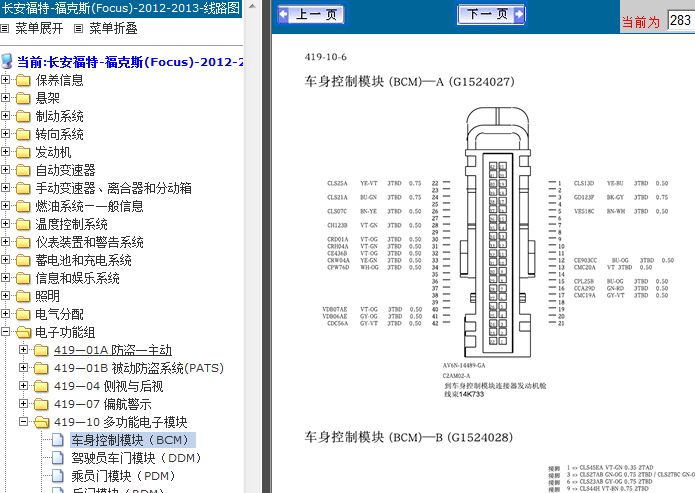The width and height of the screenshot is (695, 493).
Task: Click the 419—04 侧视与后视 folder icon
Action: pyautogui.click(x=41, y=387)
